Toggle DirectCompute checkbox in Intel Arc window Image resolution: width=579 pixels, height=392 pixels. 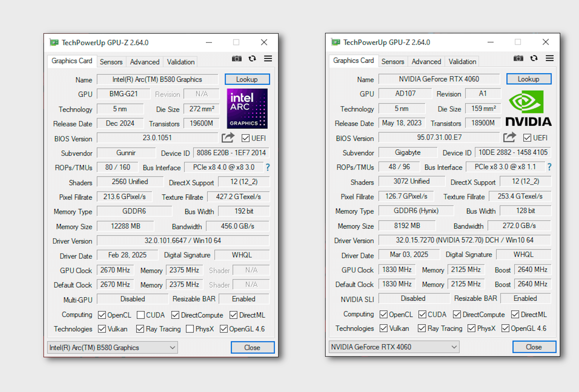point(175,315)
